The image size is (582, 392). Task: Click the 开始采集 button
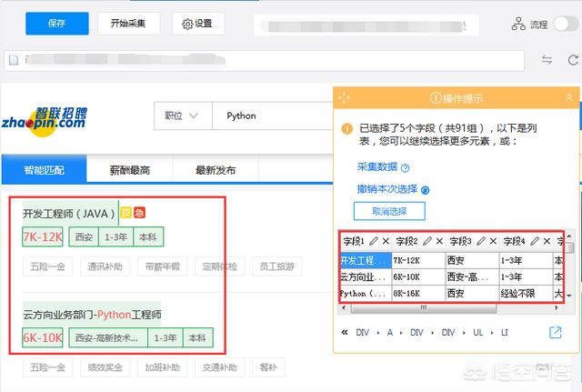click(x=128, y=24)
